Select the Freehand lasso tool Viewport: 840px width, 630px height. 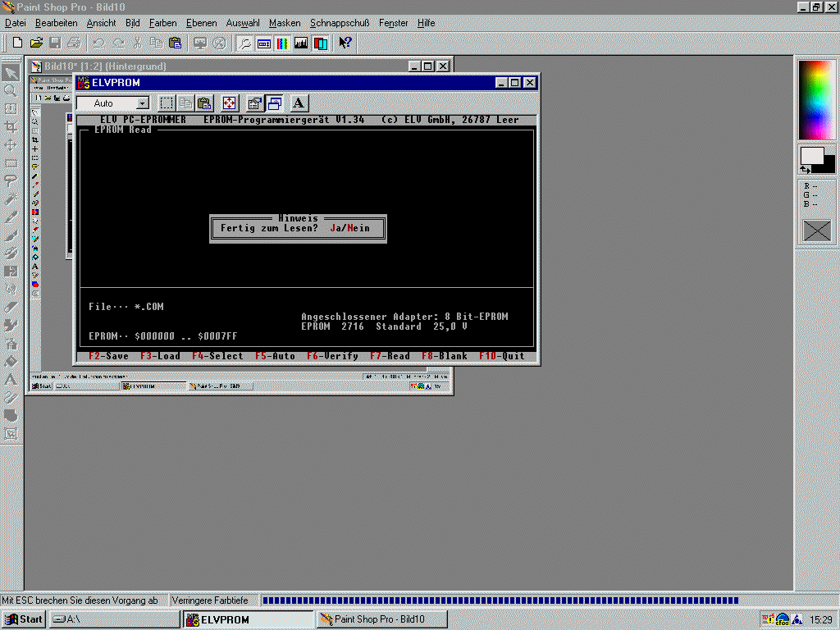11,180
